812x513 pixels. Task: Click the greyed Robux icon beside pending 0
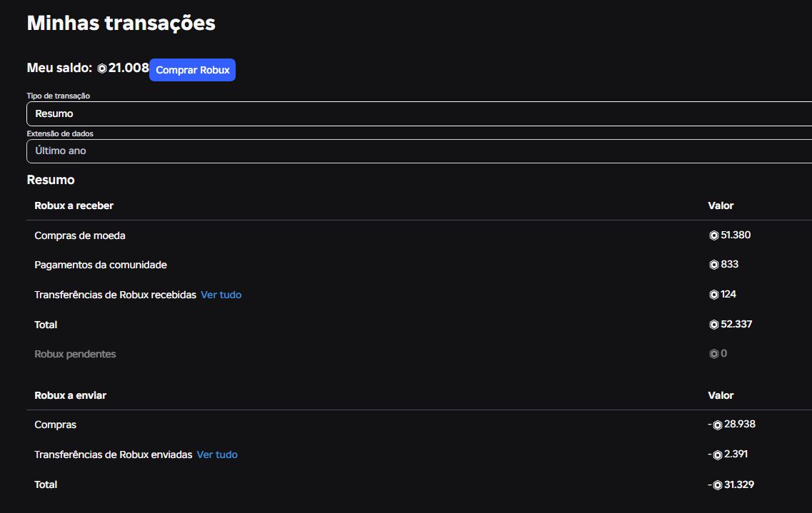pyautogui.click(x=713, y=354)
